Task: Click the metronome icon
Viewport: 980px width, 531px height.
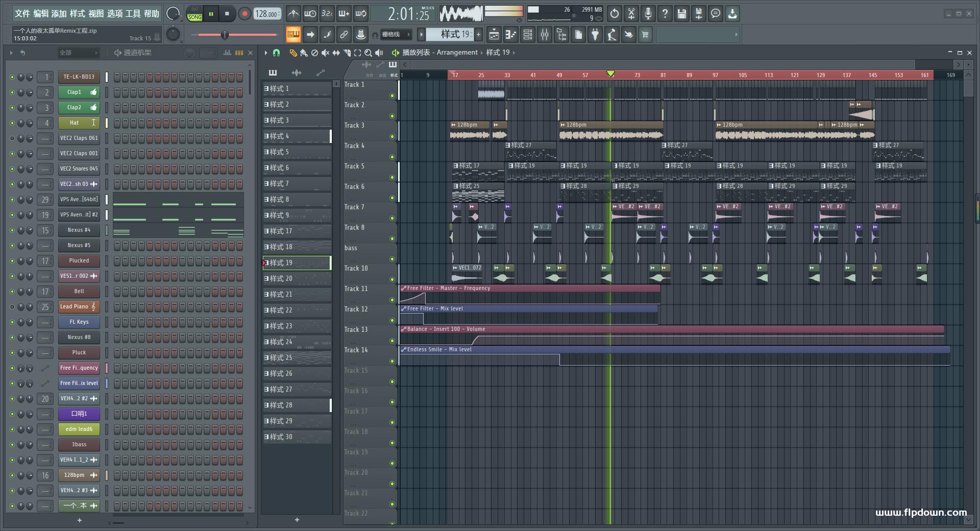Action: 293,14
